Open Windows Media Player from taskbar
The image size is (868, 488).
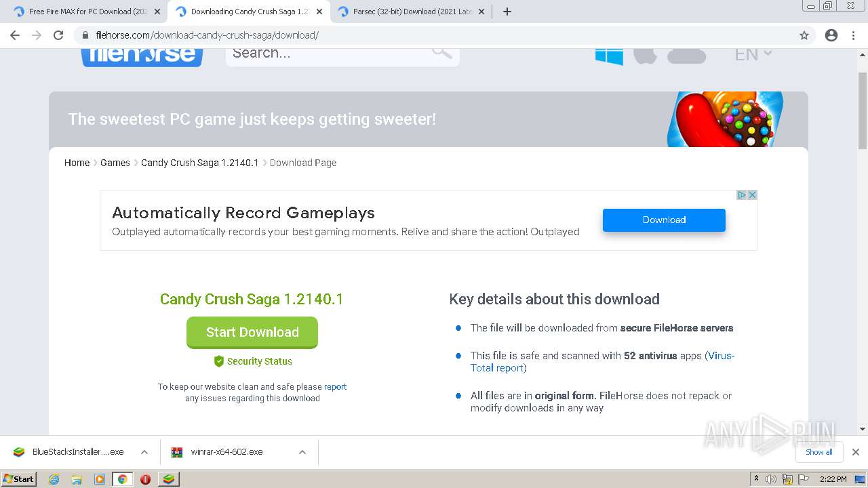click(100, 479)
